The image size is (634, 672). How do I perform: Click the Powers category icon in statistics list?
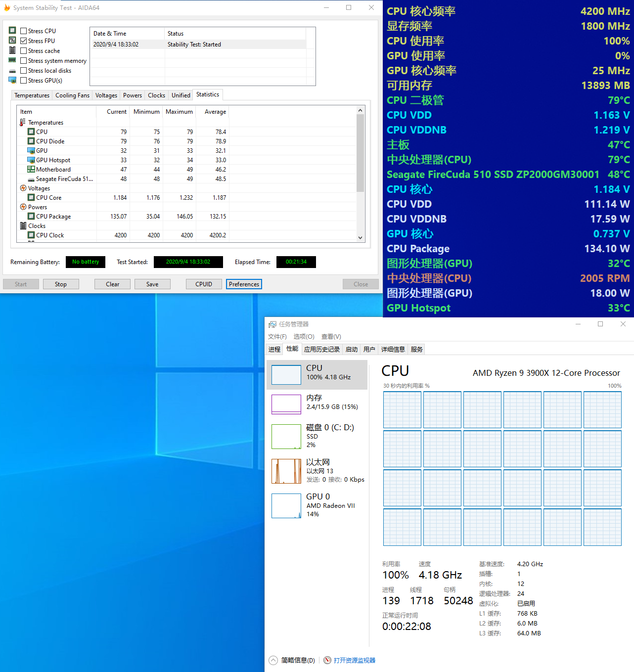click(23, 207)
